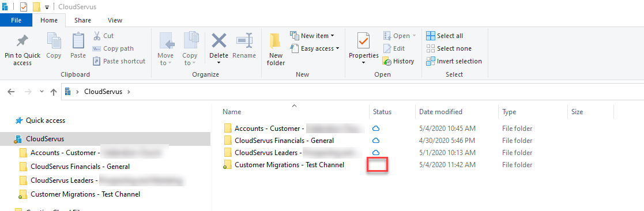This screenshot has height=211, width=644.
Task: Click the Copy path button
Action: click(x=114, y=48)
